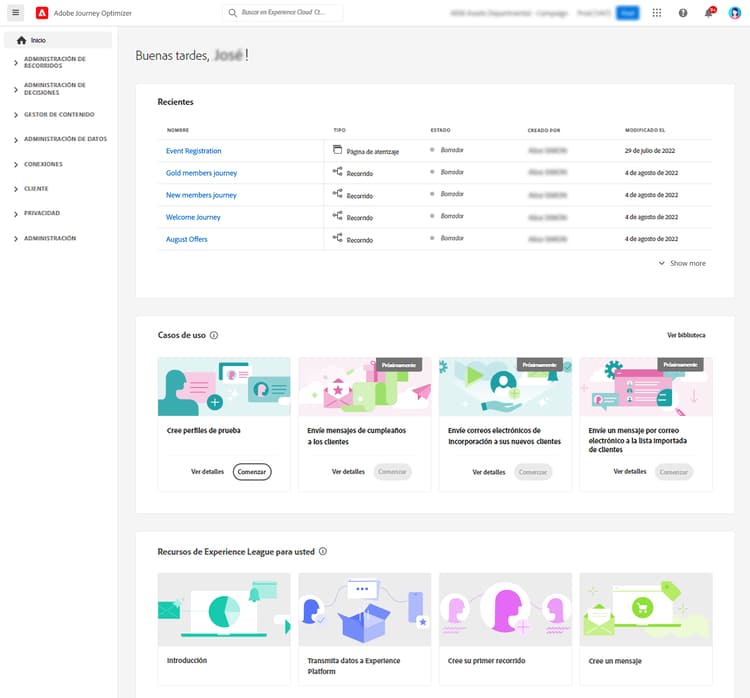Open the notifications bell icon
This screenshot has height=698, width=750.
coord(708,13)
